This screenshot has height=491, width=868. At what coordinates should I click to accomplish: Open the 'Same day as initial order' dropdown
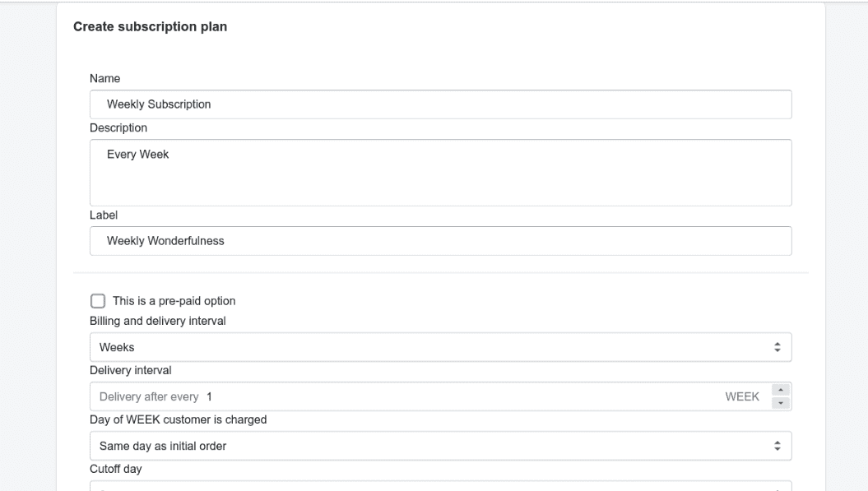(x=440, y=446)
